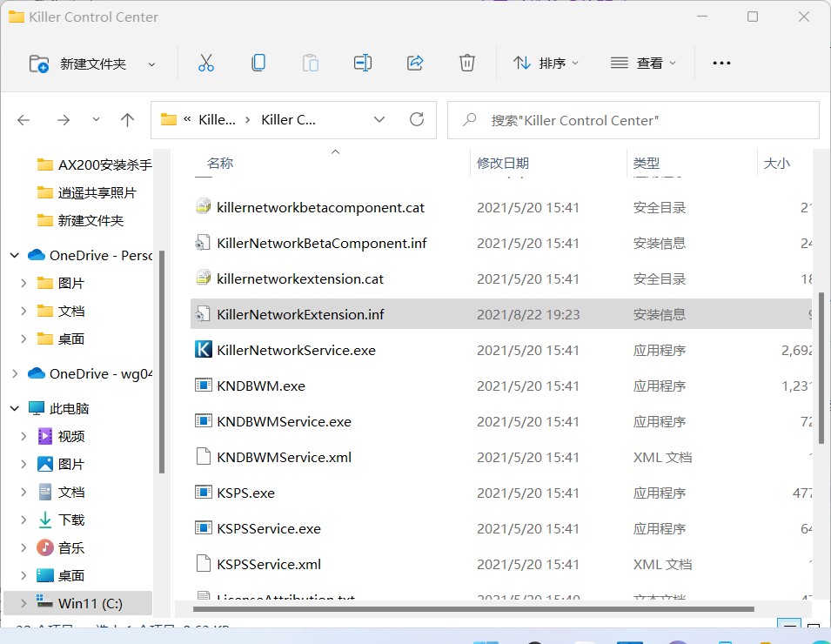831x644 pixels.
Task: Click the 图片 pictures icon under 此电脑
Action: [x=45, y=465]
